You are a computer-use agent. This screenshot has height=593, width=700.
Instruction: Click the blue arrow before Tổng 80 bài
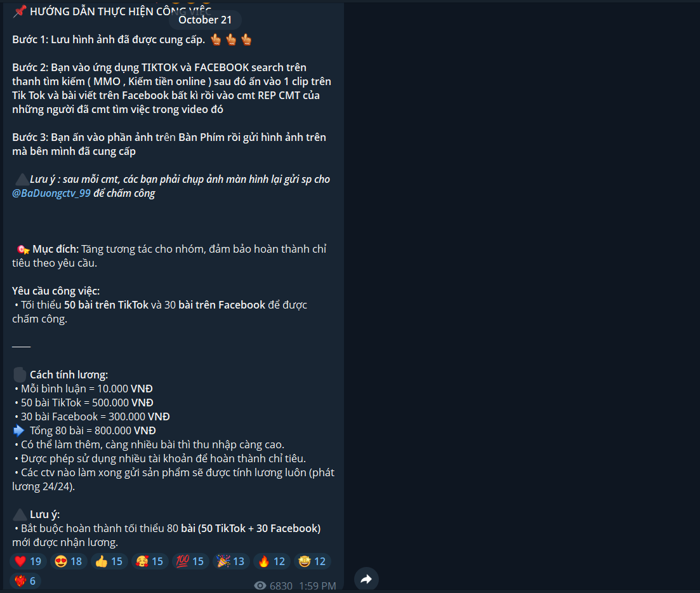(x=19, y=430)
